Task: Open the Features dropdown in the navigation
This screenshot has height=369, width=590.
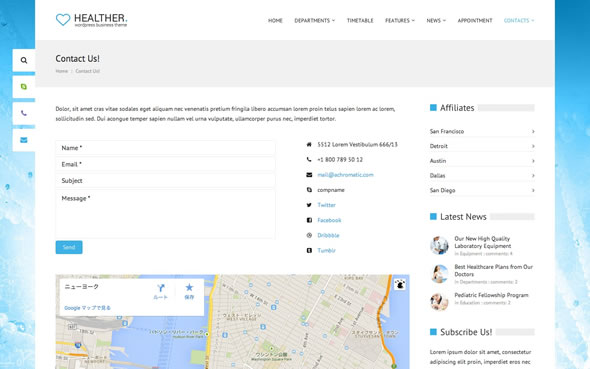Action: pyautogui.click(x=400, y=21)
